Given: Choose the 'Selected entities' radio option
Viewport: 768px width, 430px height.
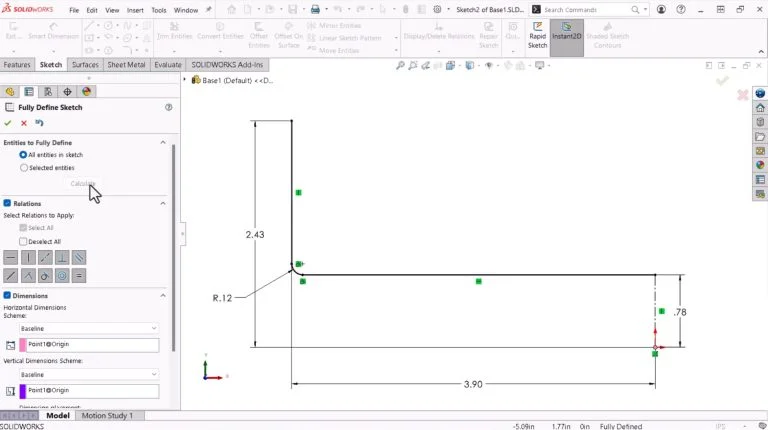Looking at the screenshot, I should pos(23,168).
